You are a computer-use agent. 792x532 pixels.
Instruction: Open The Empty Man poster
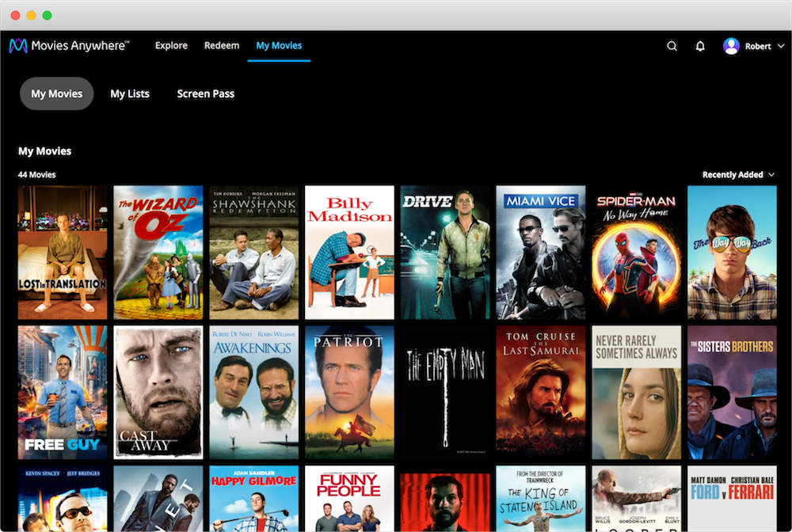tap(445, 392)
